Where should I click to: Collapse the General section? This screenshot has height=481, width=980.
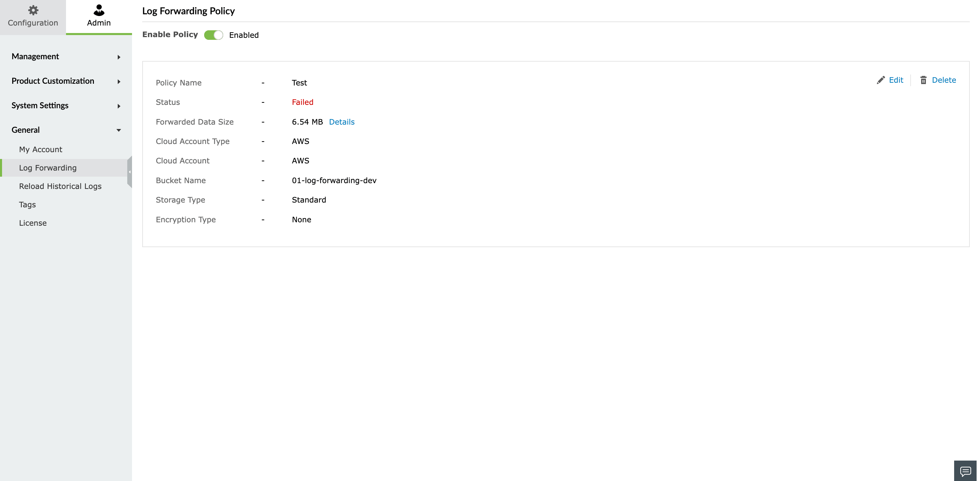119,130
